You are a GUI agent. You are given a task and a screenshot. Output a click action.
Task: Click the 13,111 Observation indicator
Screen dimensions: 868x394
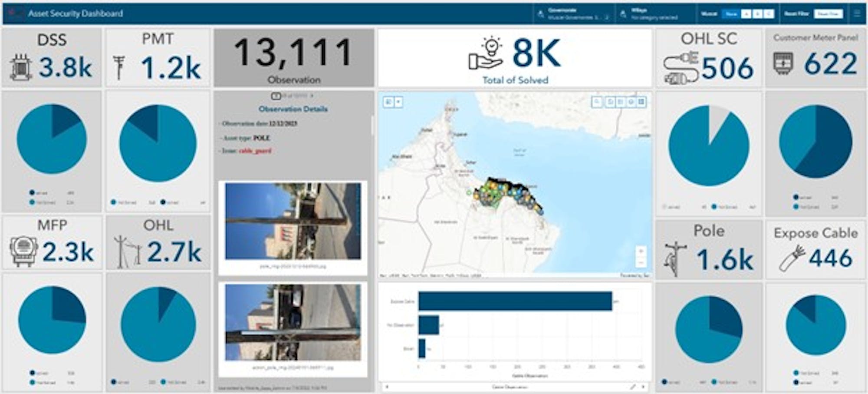[294, 58]
